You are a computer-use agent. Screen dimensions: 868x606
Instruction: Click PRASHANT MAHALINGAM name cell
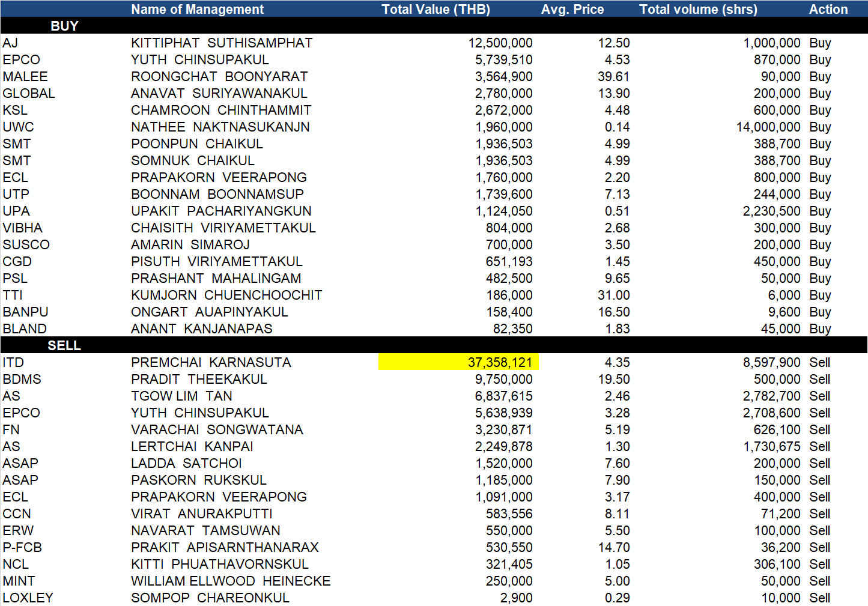pos(216,278)
